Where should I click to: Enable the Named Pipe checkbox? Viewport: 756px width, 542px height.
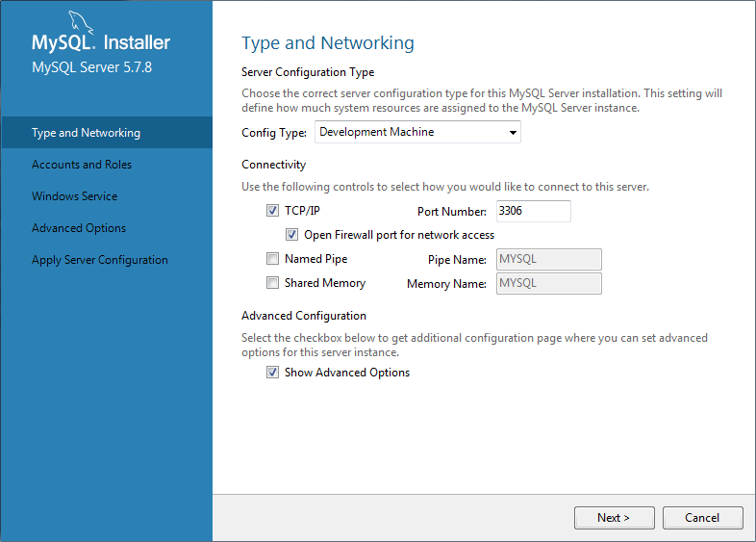[272, 259]
